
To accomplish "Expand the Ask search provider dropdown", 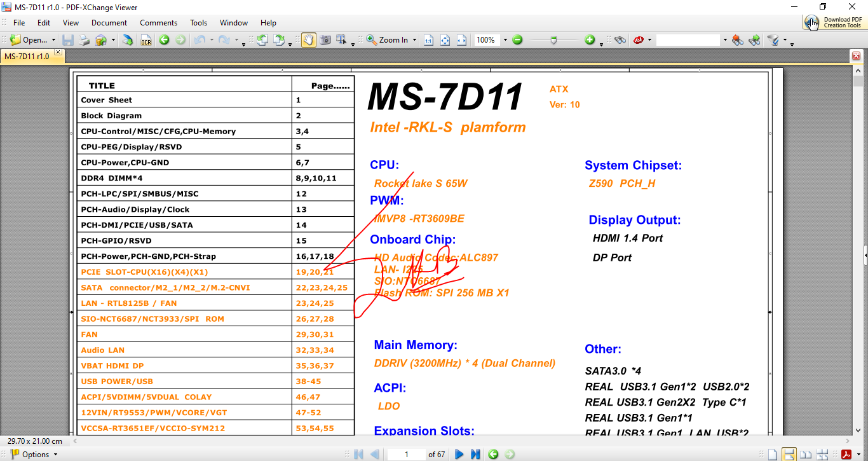I will [650, 40].
